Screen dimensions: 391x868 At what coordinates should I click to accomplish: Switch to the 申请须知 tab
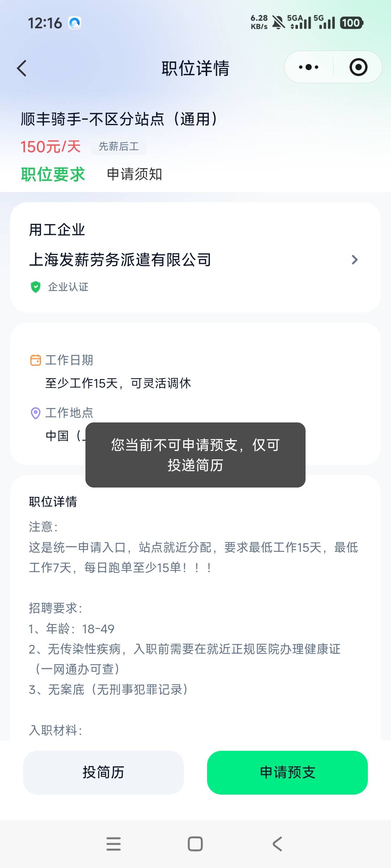pos(134,174)
